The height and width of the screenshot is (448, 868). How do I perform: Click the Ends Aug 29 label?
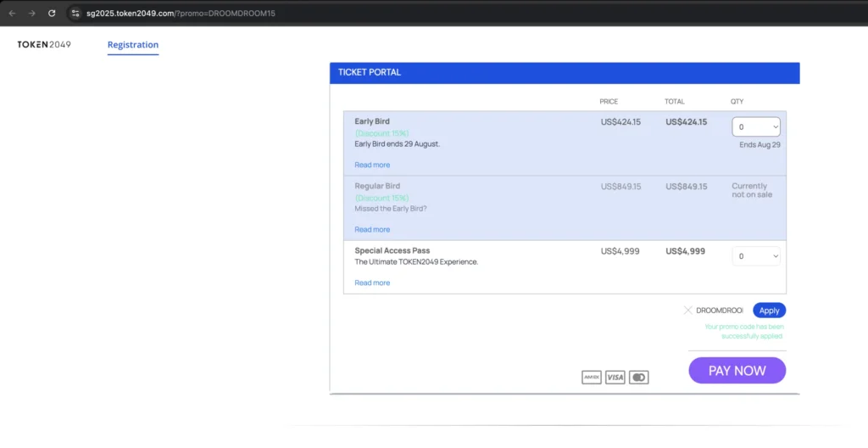(x=759, y=145)
